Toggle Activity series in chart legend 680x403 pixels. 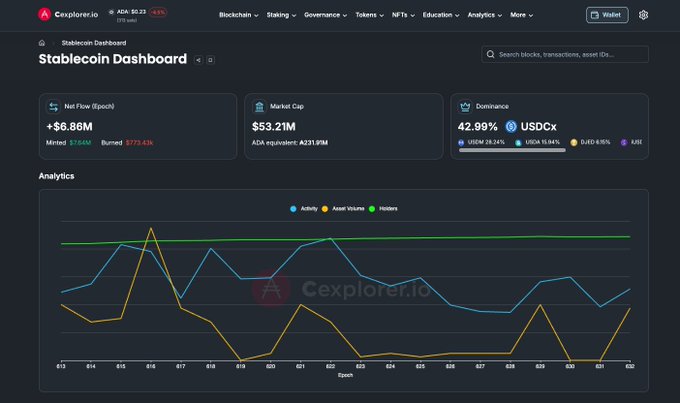pos(304,209)
